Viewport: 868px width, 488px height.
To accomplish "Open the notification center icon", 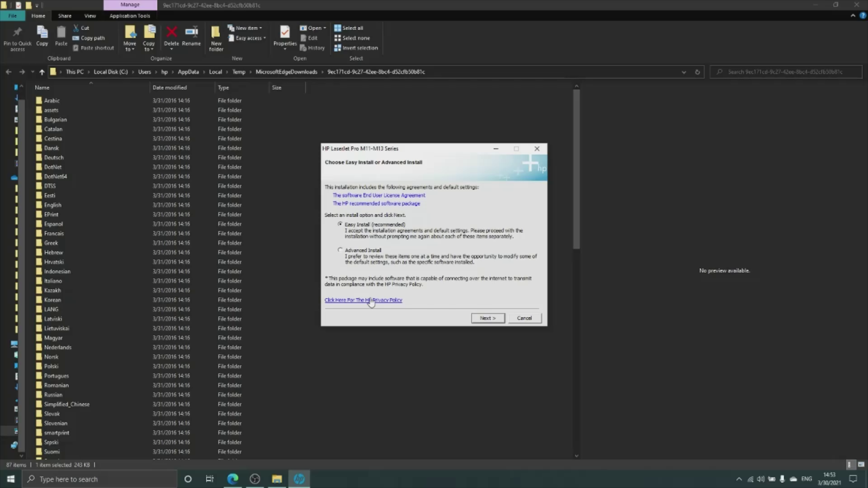I will 853,479.
